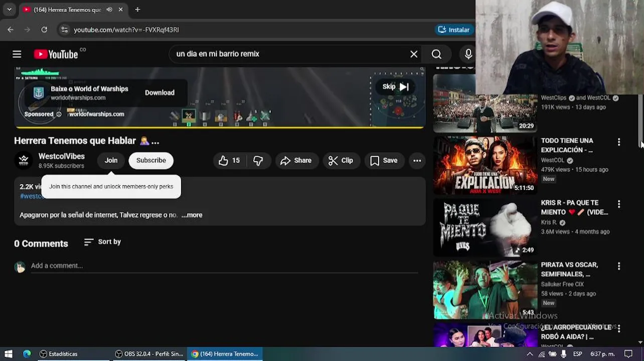Screen dimensions: 644x361
Task: Show hidden system tray icons
Action: click(530, 354)
